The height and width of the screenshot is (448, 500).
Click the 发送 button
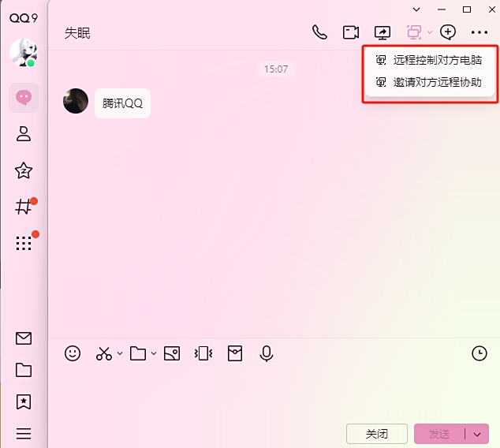click(438, 434)
